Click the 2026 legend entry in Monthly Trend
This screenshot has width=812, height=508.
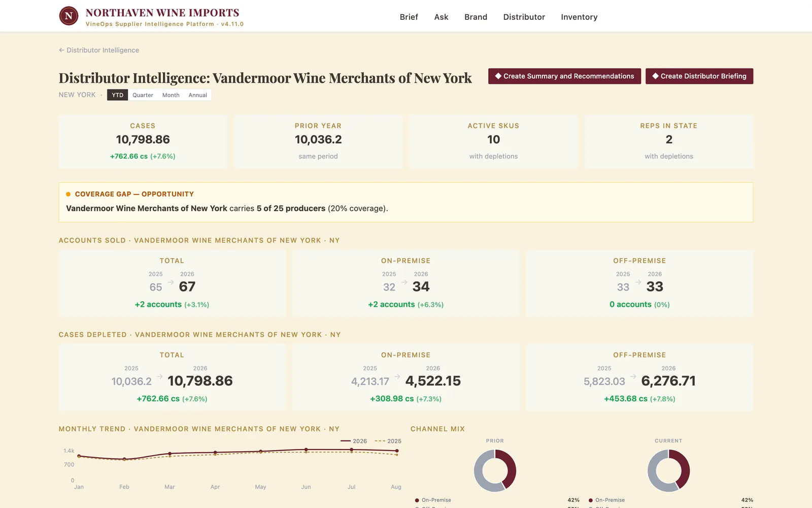[354, 441]
